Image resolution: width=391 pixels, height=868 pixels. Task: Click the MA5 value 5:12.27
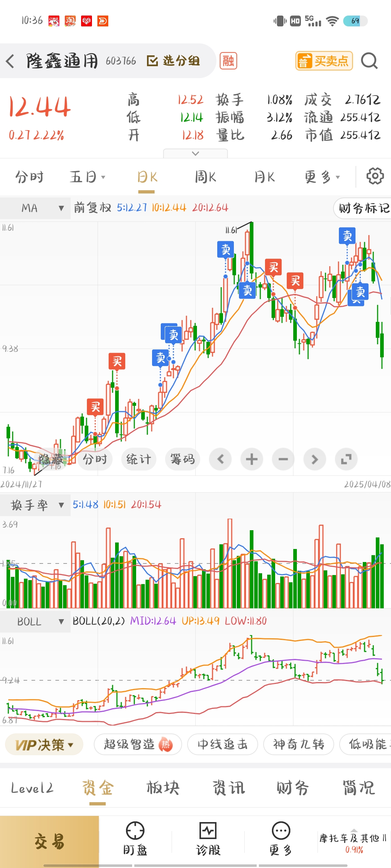click(132, 208)
